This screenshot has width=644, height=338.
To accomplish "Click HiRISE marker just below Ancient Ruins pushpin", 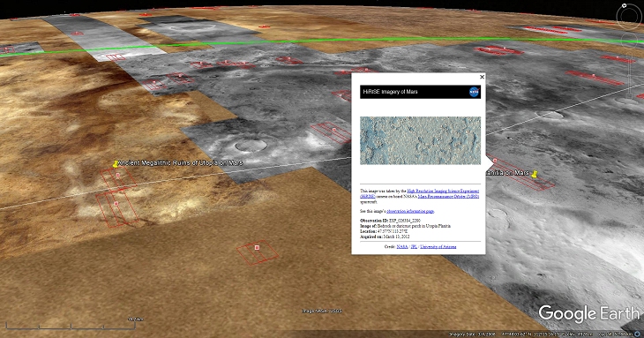I will 118,175.
